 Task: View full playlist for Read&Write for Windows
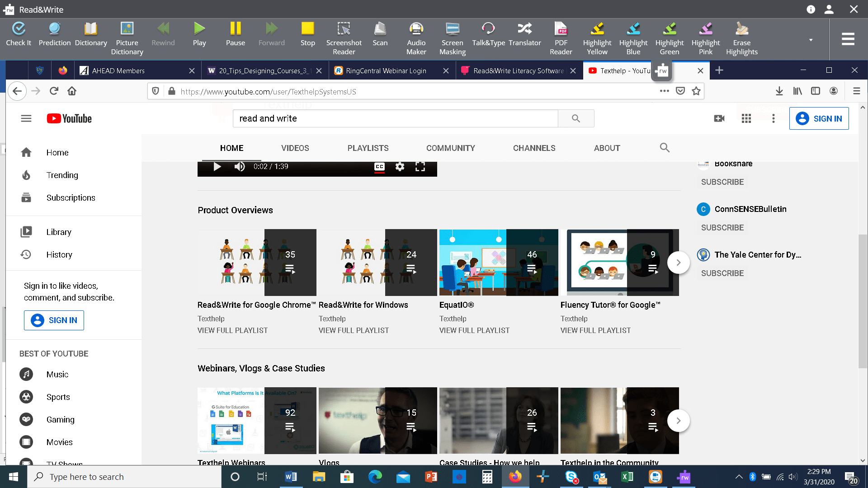354,330
